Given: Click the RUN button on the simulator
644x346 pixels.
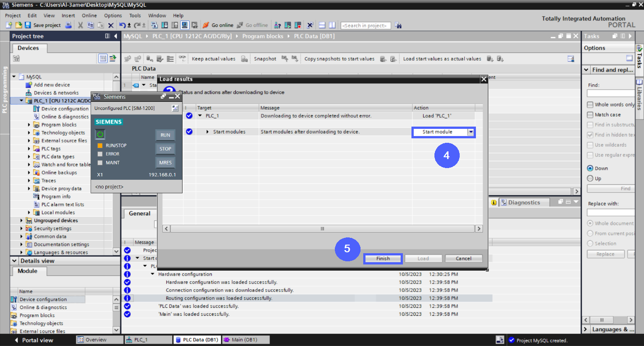Looking at the screenshot, I should pyautogui.click(x=165, y=135).
